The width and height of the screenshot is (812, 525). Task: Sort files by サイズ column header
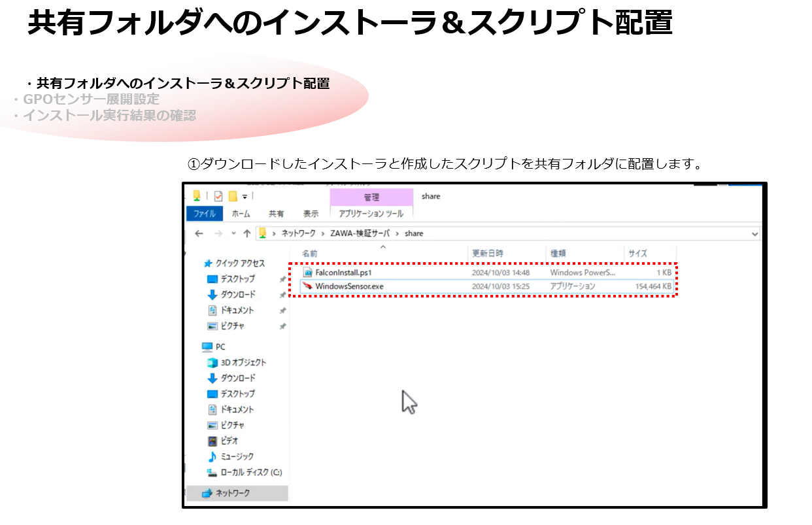pos(637,253)
